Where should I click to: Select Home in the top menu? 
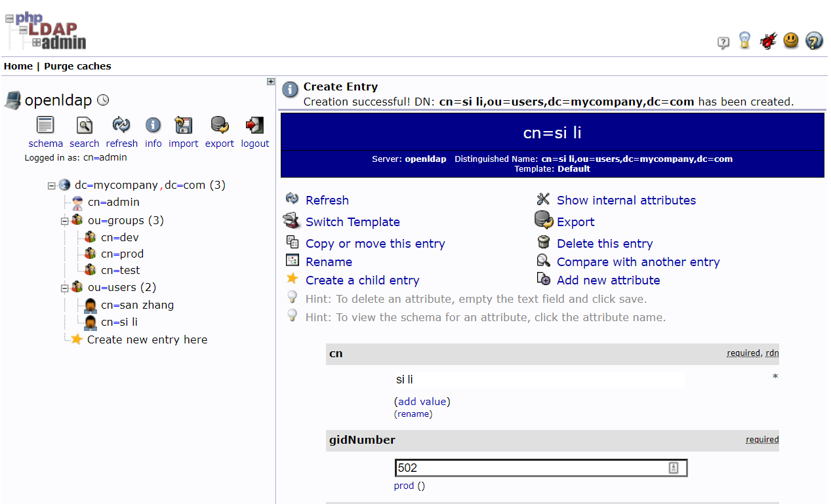point(18,66)
